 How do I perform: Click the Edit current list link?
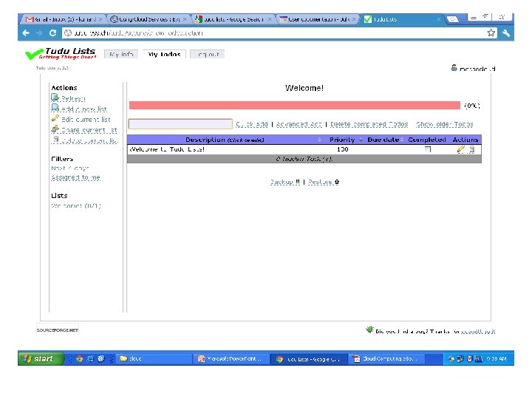coord(86,120)
